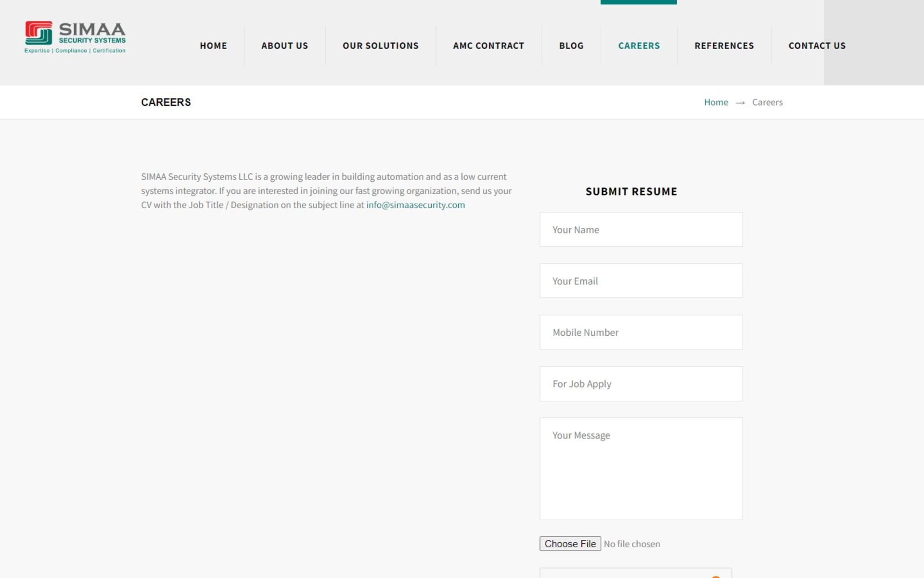Click the Home breadcrumb link
Screen dimensions: 924x578
click(716, 102)
